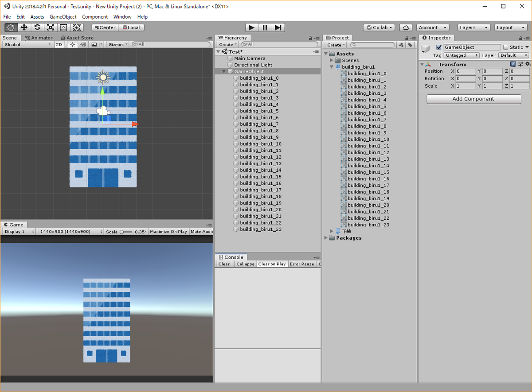
Task: Toggle pivot Center button
Action: click(104, 27)
